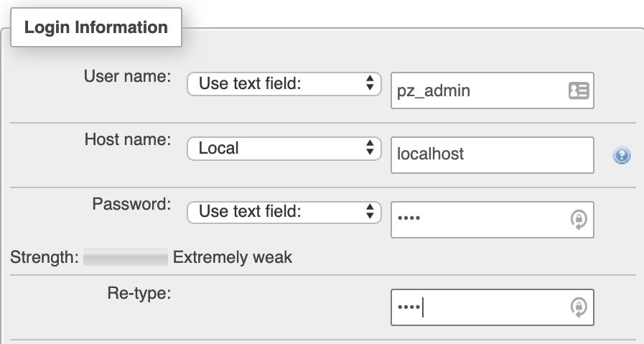Click into the Re-type password field
Image resolution: width=644 pixels, height=344 pixels.
click(x=493, y=307)
